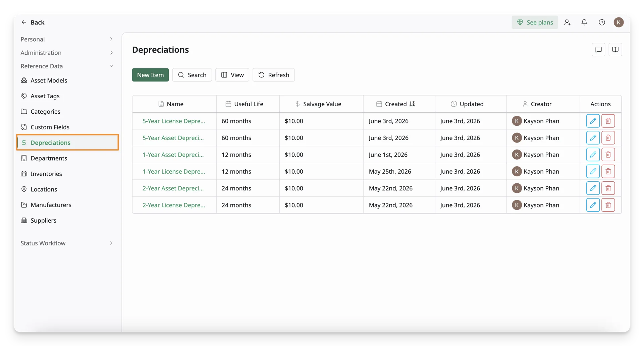Viewport: 644px width, 346px height.
Task: Click the invite user icon
Action: pos(567,22)
